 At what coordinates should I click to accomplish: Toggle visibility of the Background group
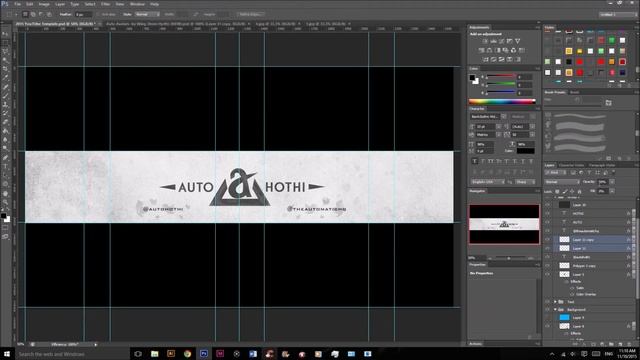547,310
